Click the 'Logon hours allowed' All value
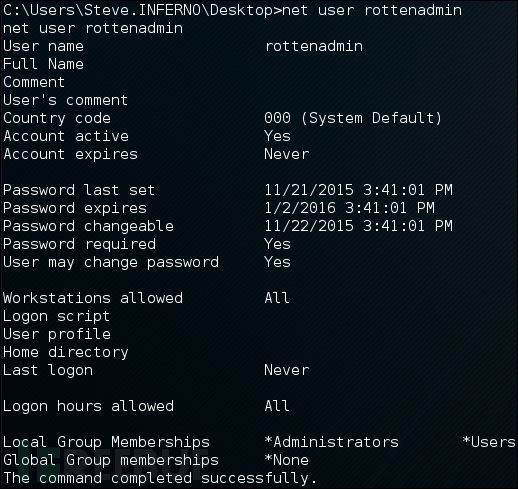 277,406
